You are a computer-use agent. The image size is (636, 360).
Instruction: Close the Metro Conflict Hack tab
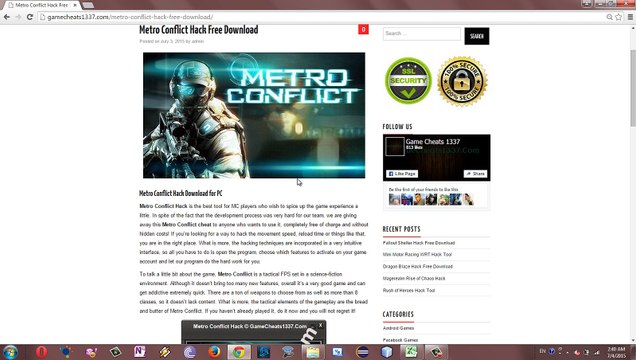tap(75, 5)
